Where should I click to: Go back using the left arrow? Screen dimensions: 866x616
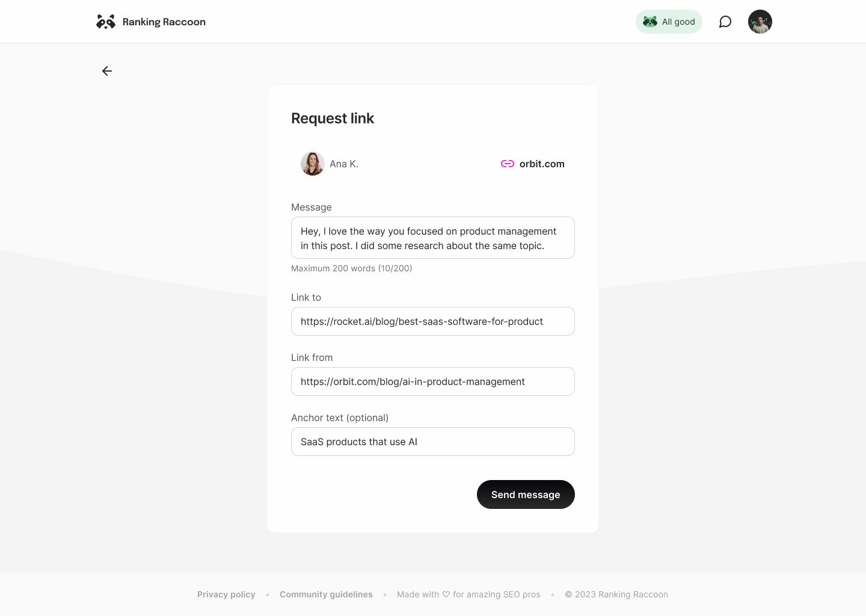click(x=107, y=71)
